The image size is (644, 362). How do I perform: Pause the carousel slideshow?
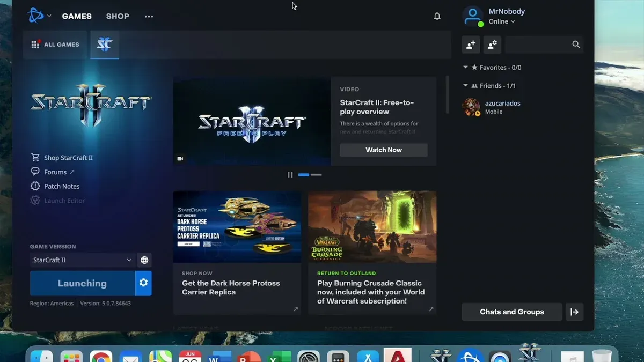(x=290, y=175)
